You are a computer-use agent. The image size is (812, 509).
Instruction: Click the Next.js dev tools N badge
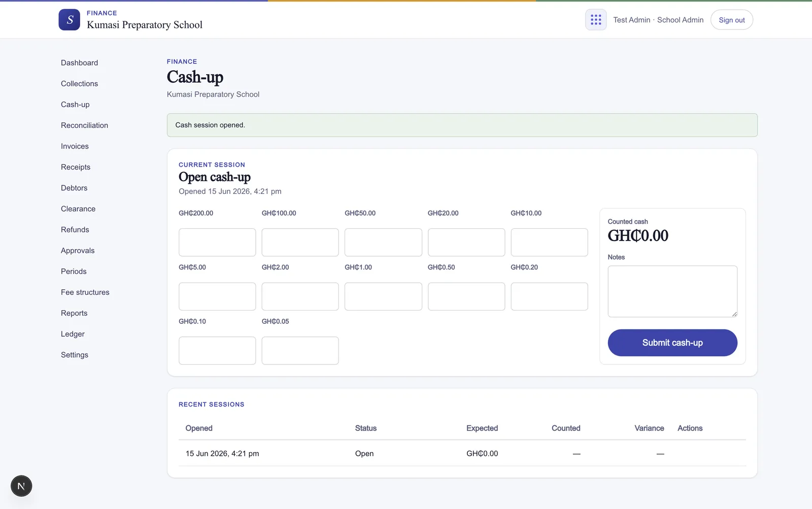(21, 486)
